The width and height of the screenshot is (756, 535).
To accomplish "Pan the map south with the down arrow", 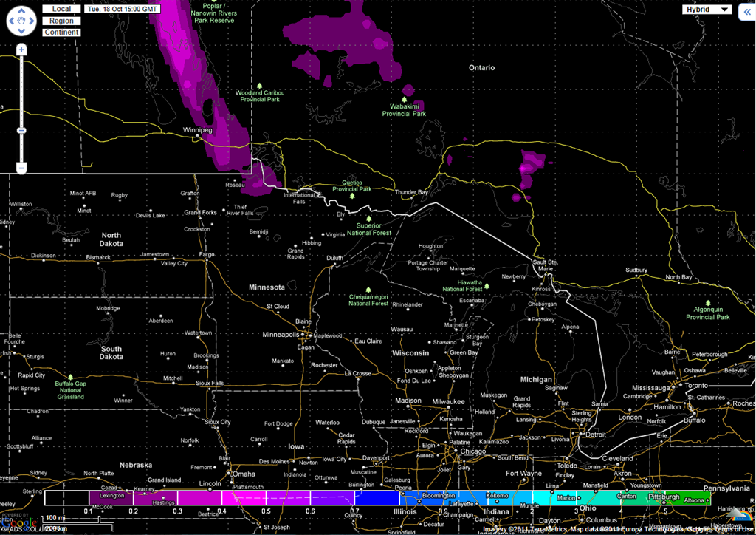I will pos(21,31).
